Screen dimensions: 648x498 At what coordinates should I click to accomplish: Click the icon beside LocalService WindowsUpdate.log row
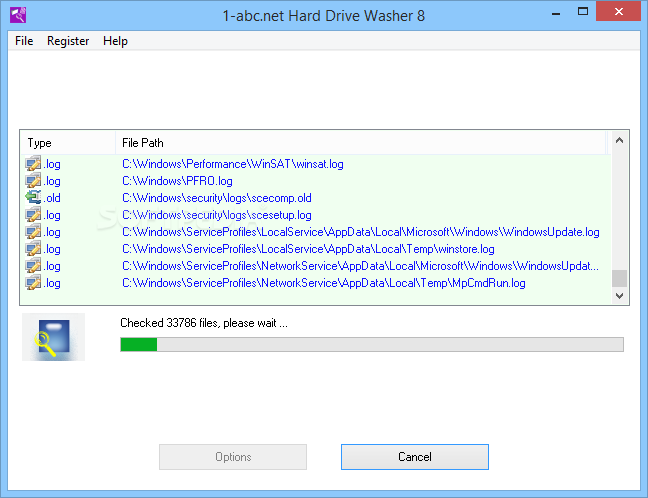coord(33,232)
